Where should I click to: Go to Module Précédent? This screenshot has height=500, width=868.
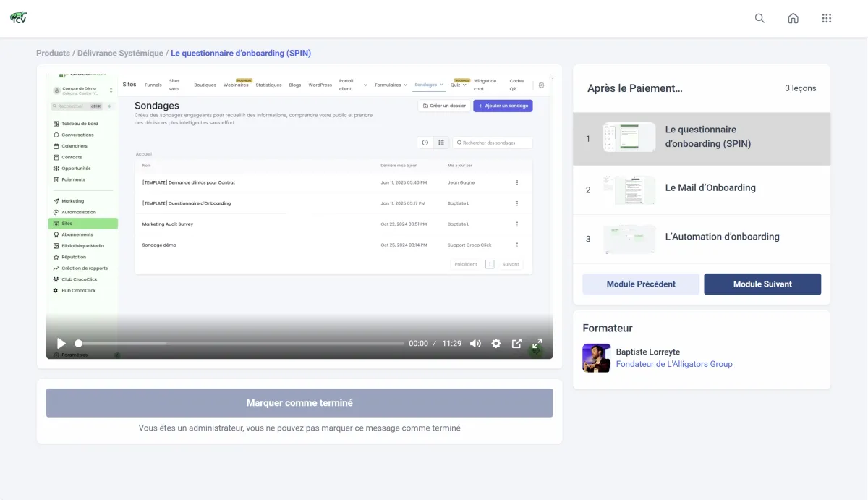click(641, 284)
